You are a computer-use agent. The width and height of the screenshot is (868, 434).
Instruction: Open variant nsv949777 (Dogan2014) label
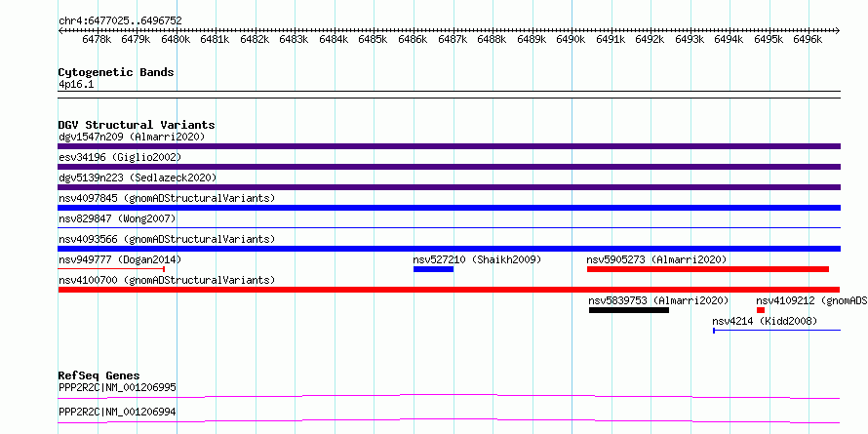tap(120, 259)
